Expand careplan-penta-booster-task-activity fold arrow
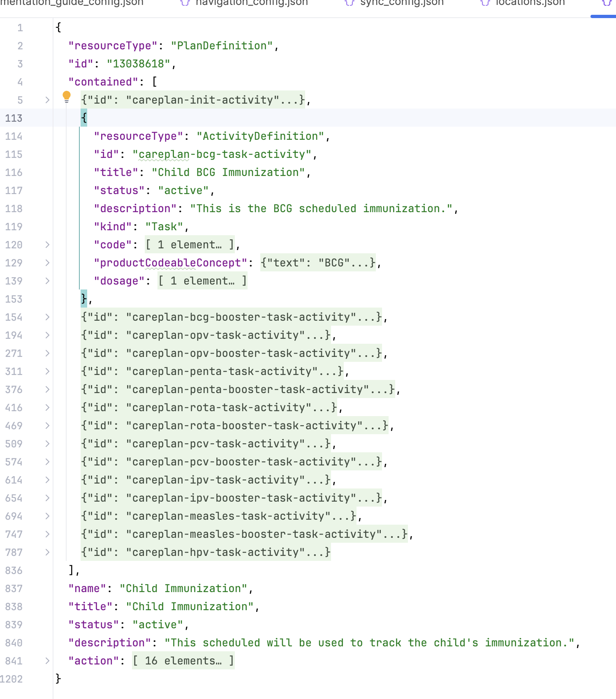616x699 pixels. tap(47, 389)
